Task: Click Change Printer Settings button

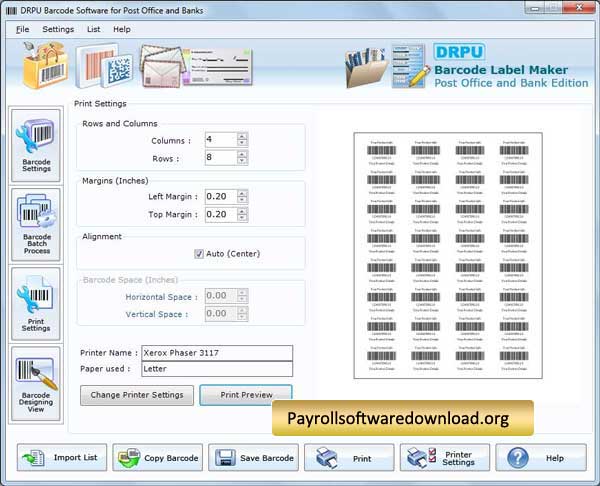Action: coord(137,395)
